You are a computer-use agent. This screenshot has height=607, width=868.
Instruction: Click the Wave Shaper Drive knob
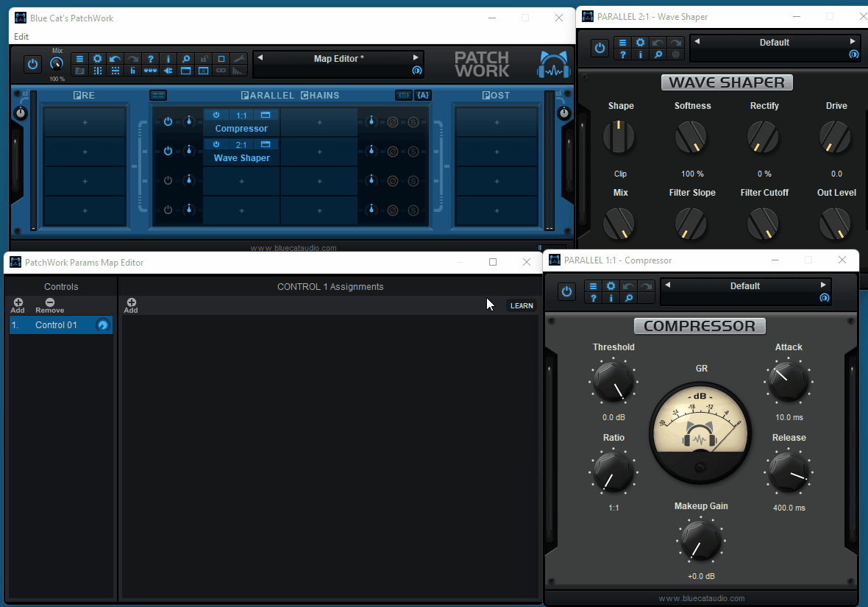pos(835,137)
